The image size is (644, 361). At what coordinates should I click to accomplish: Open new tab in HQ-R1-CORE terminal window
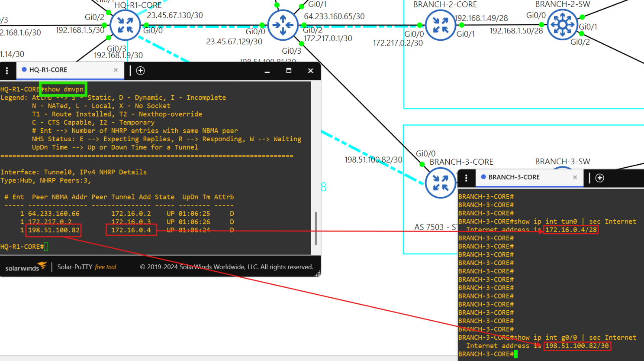(141, 71)
